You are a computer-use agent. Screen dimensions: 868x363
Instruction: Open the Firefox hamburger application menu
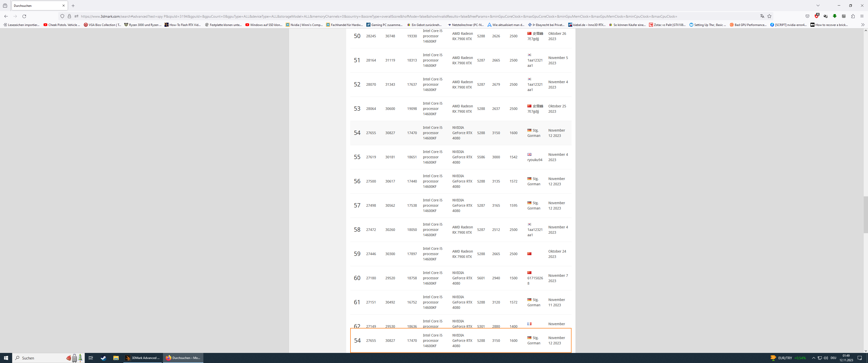862,16
